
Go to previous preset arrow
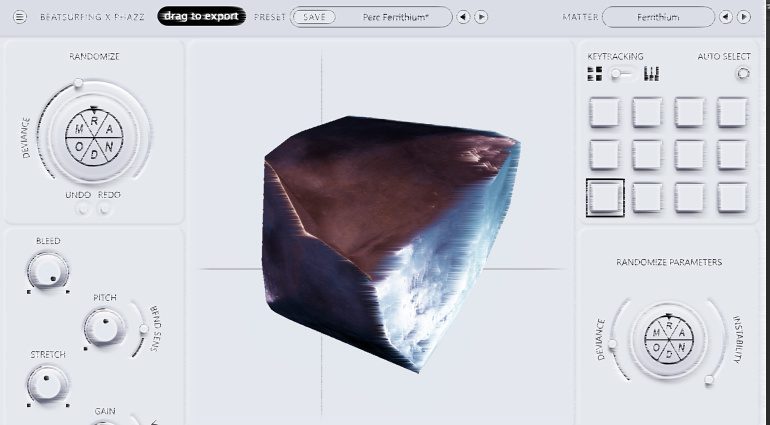pos(463,17)
